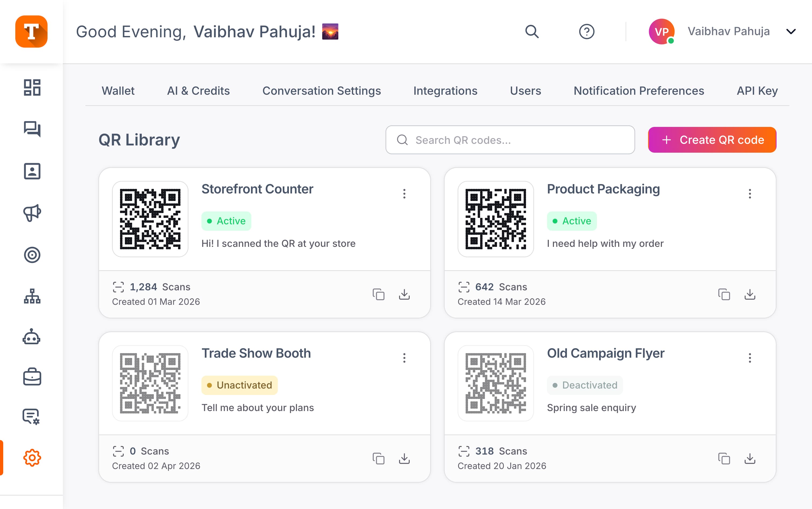Click the Storefront Counter title
This screenshot has width=812, height=509.
click(x=257, y=189)
